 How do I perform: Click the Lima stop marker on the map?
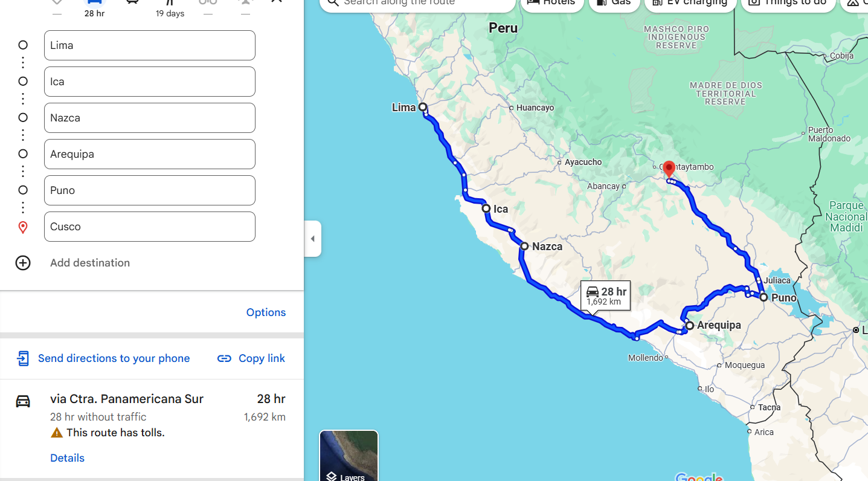(423, 108)
